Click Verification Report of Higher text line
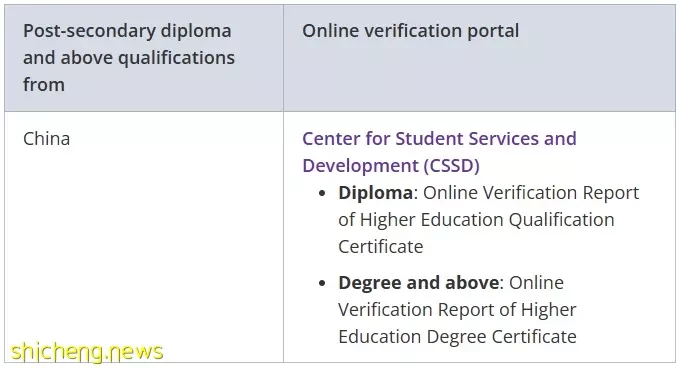 click(457, 310)
